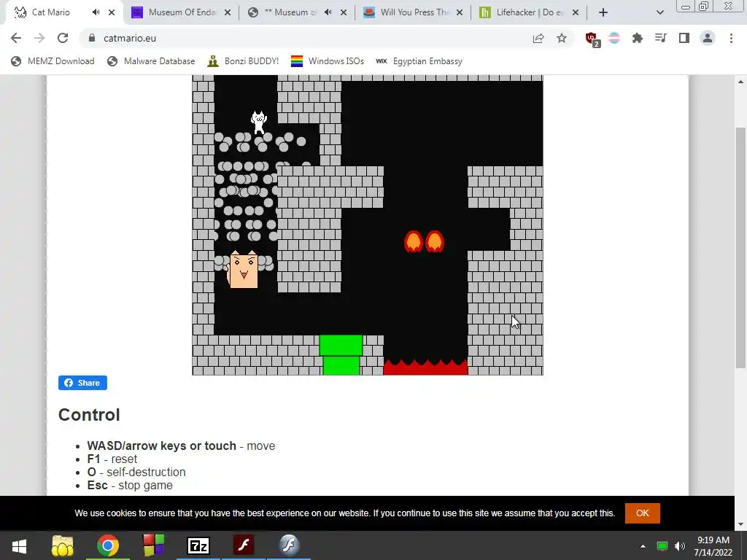Click the catmario.eu address bar

305,38
